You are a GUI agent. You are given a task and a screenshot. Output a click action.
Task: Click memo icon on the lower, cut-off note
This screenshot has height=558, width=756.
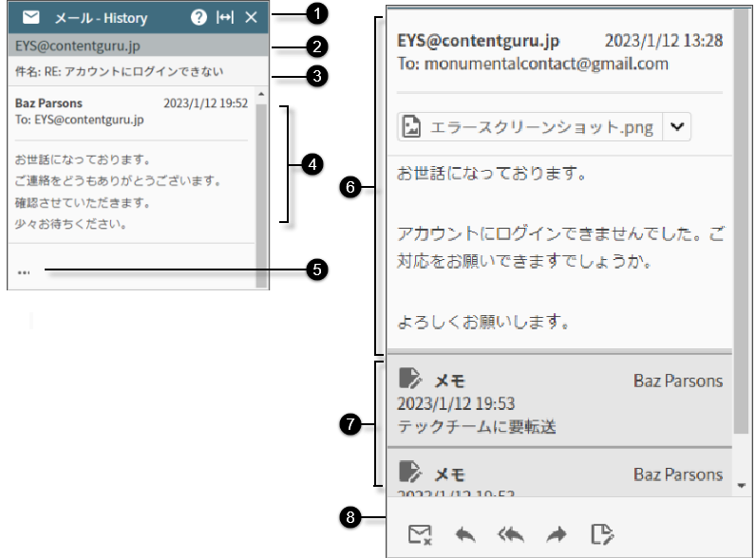tap(410, 473)
